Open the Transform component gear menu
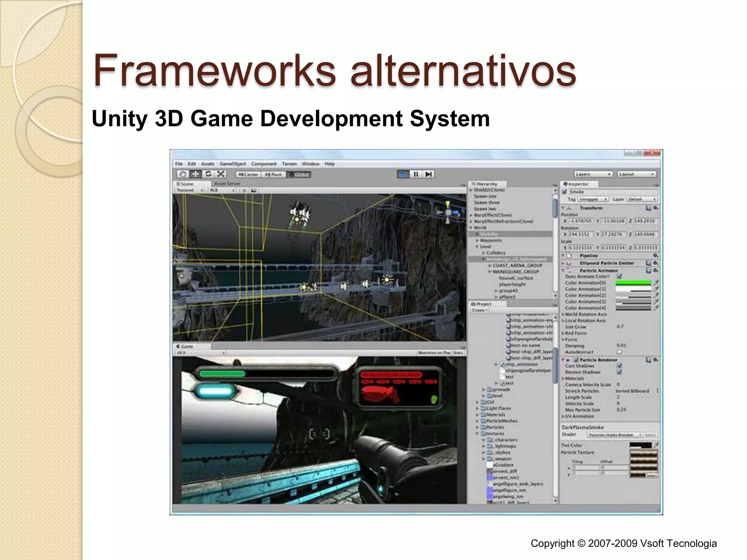The width and height of the screenshot is (747, 560). (x=655, y=208)
